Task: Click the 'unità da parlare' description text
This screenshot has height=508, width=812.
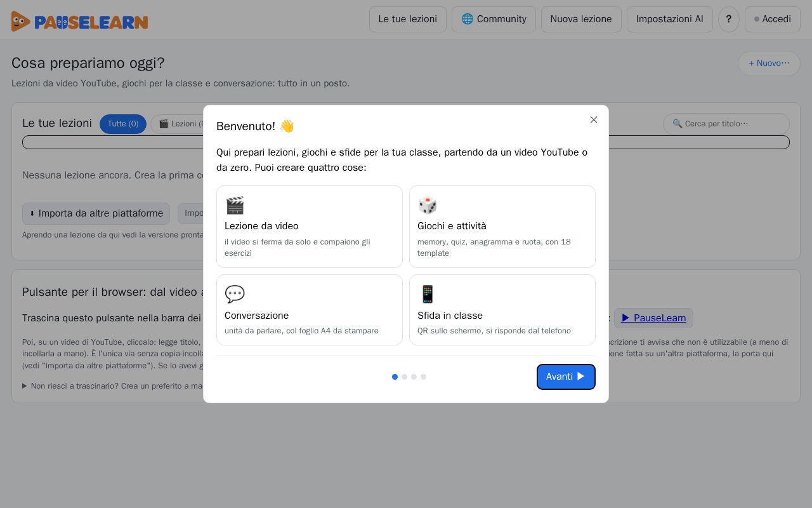Action: (x=301, y=331)
